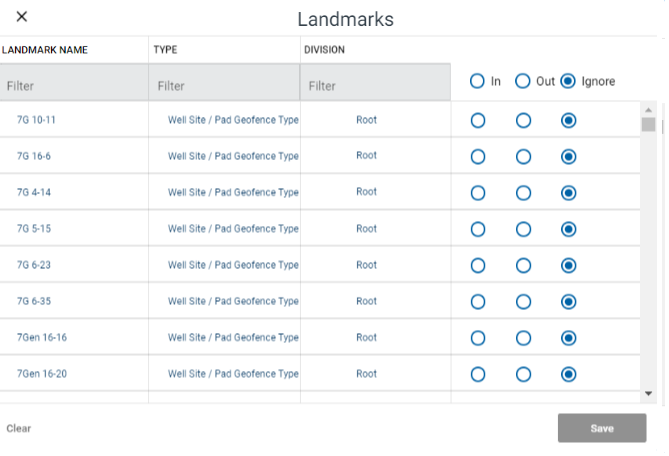669x456 pixels.
Task: Set 7G 5-15 to Ignore
Action: [568, 229]
